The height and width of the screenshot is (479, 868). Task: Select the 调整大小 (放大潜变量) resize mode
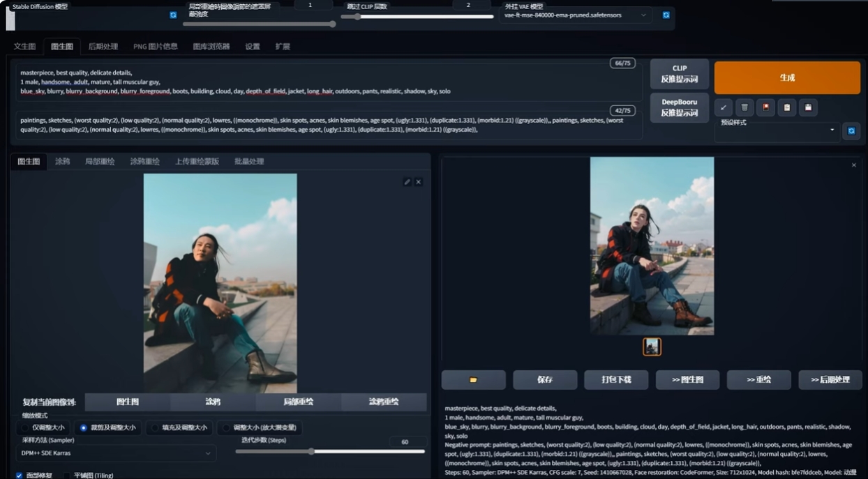tap(259, 427)
